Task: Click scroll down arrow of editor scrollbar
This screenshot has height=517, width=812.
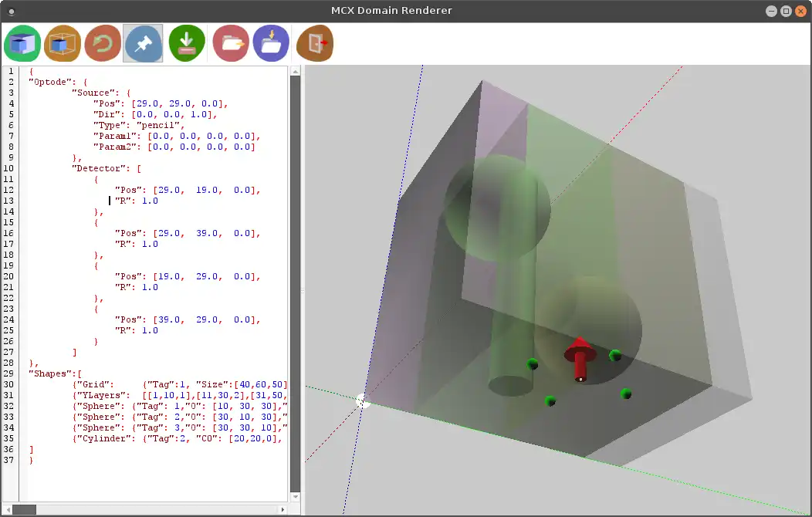Action: point(295,497)
